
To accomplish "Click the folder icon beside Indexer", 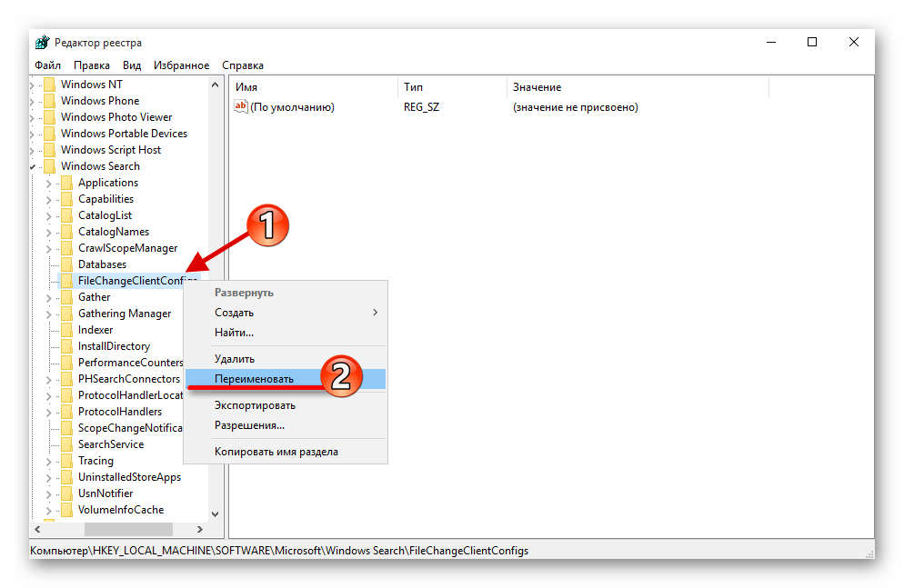I will click(x=65, y=330).
